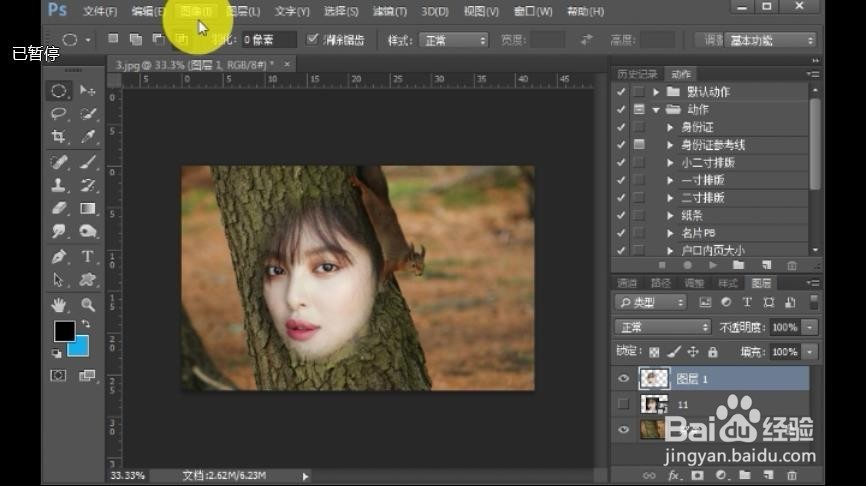866x486 pixels.
Task: Click the zoom percentage 33.33% field
Action: click(128, 476)
